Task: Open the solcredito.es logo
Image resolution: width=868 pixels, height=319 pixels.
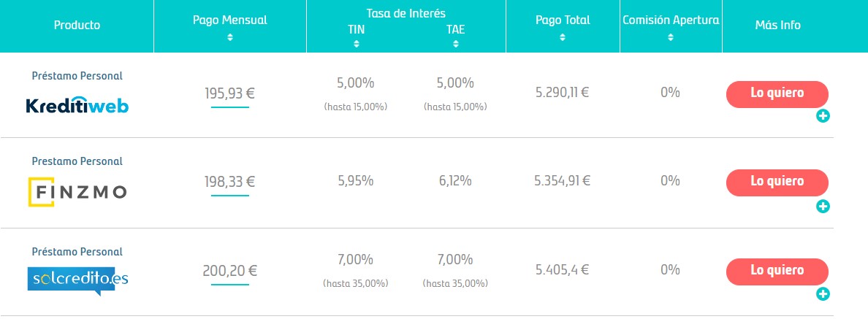Action: (x=77, y=281)
